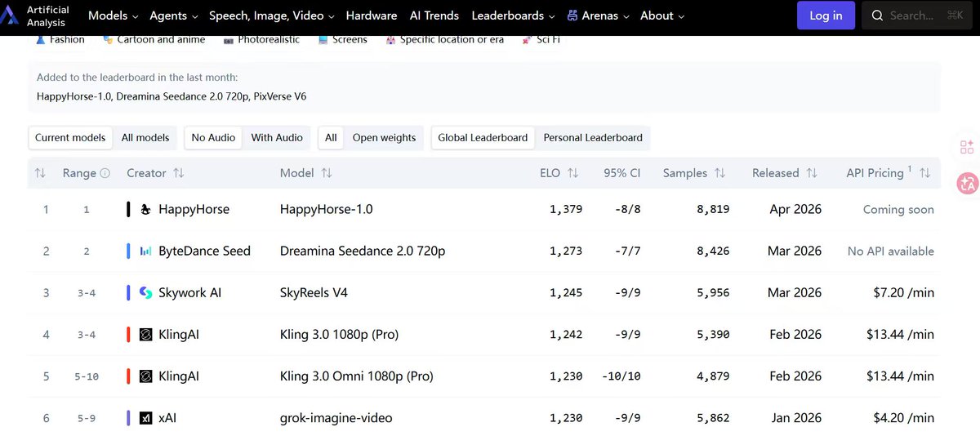
Task: Click the Arenas people icon
Action: click(x=572, y=16)
